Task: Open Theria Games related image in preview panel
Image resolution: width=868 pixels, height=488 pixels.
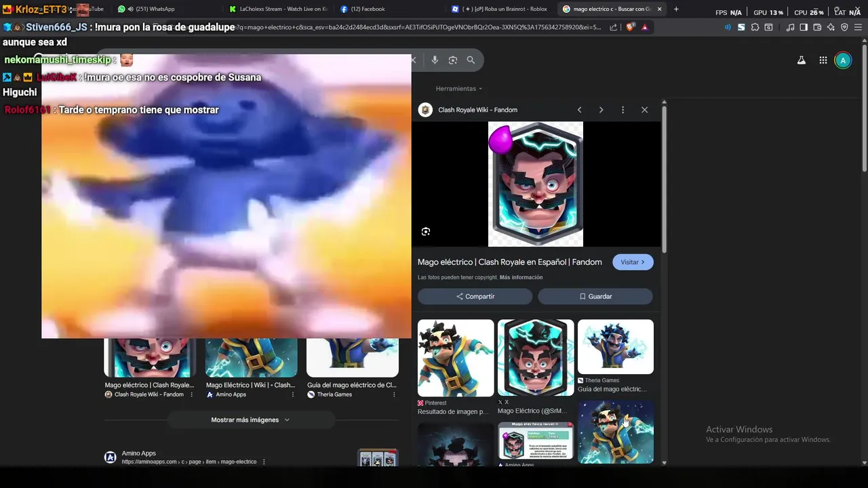Action: (616, 347)
